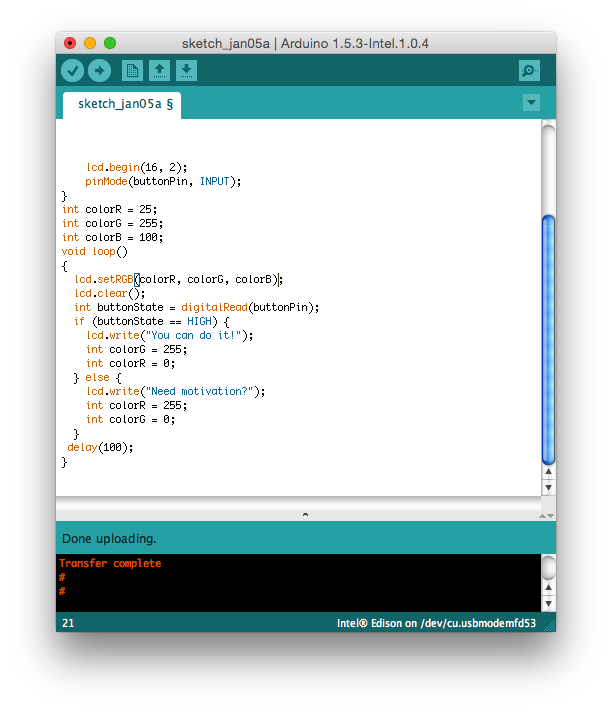Zoom the Arduino window with green button

tap(110, 43)
